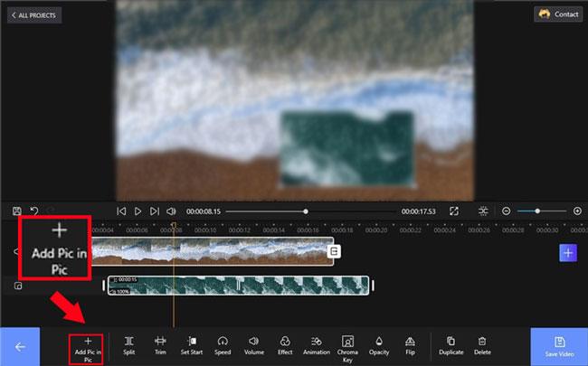Open the Opacity tool
Image resolution: width=588 pixels, height=366 pixels.
tap(379, 346)
